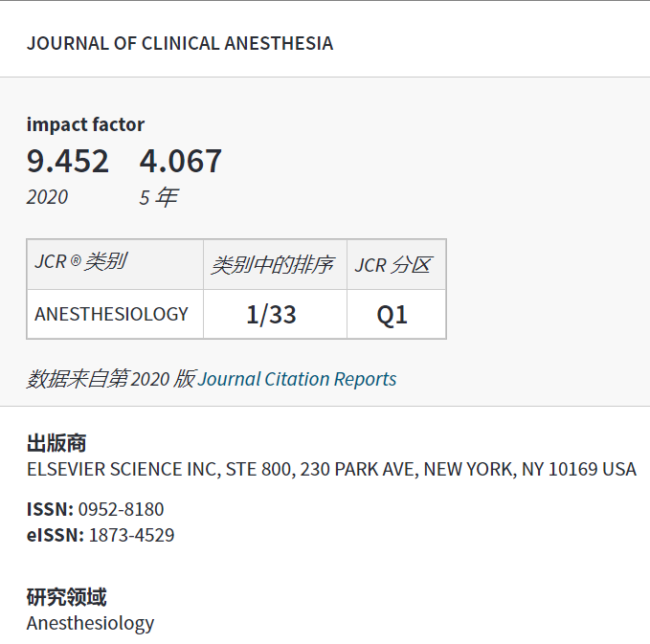This screenshot has height=644, width=650.
Task: Select the ANESTHESIOLOGY category cell
Action: pos(111,314)
